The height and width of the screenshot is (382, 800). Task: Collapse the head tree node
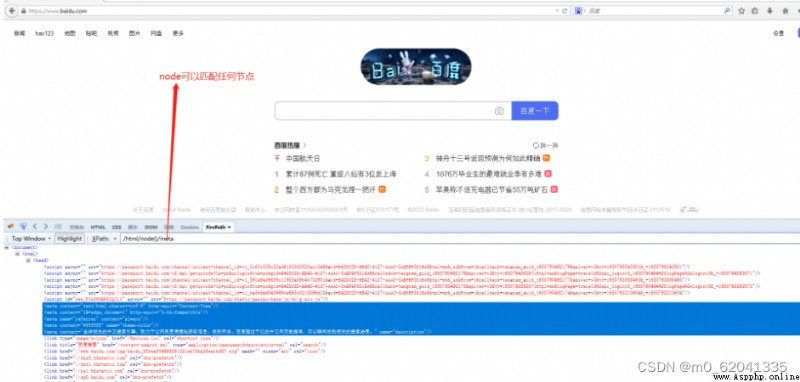pos(29,260)
